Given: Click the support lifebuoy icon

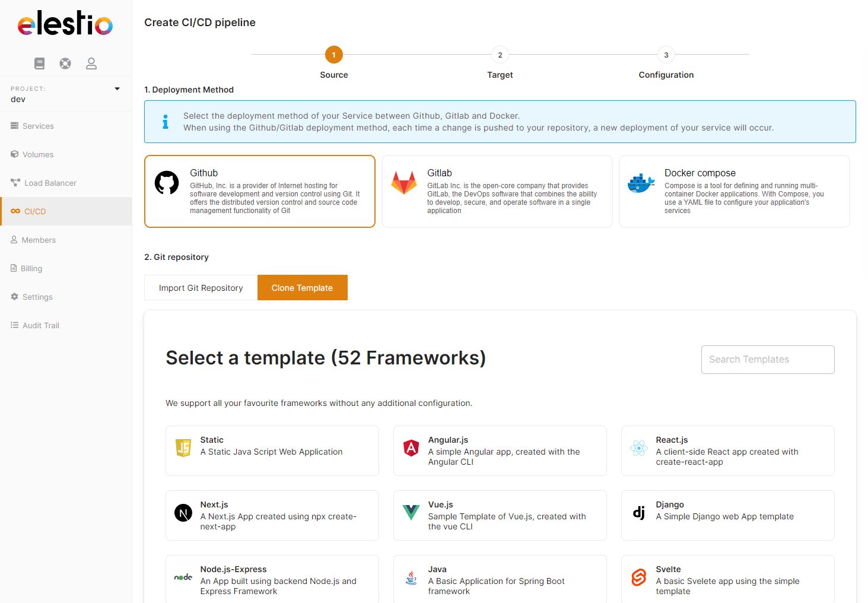Looking at the screenshot, I should click(65, 63).
